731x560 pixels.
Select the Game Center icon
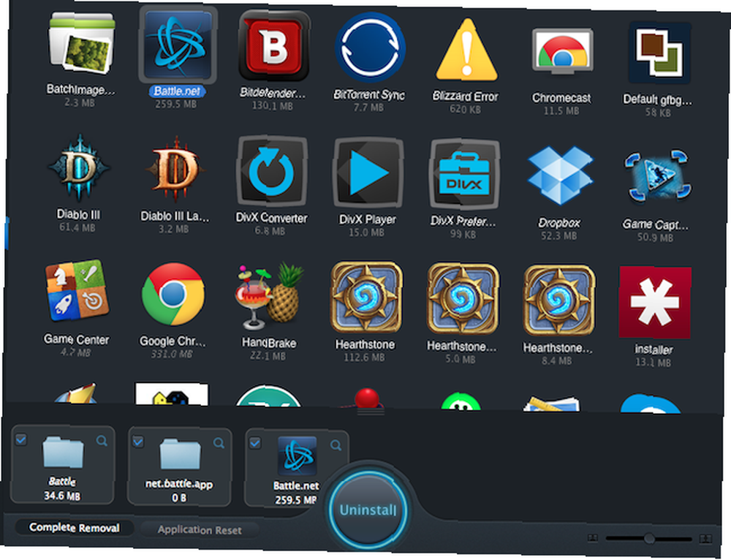click(x=77, y=291)
